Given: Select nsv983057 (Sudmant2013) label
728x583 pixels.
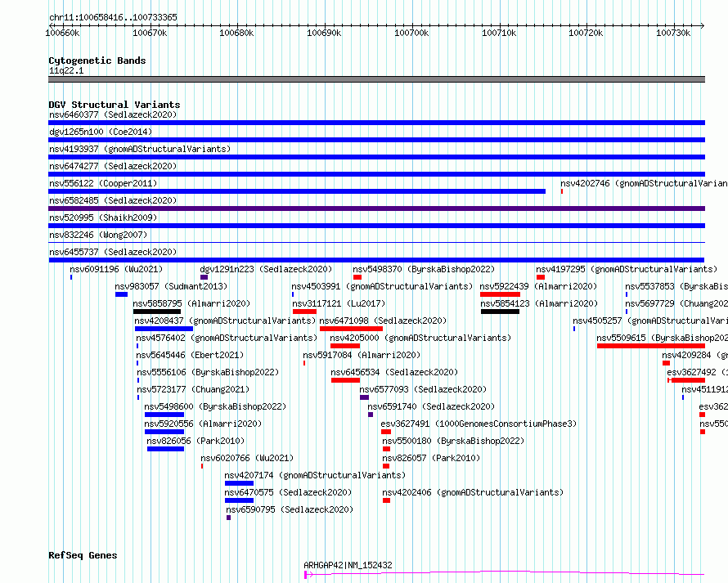Looking at the screenshot, I should (171, 286).
